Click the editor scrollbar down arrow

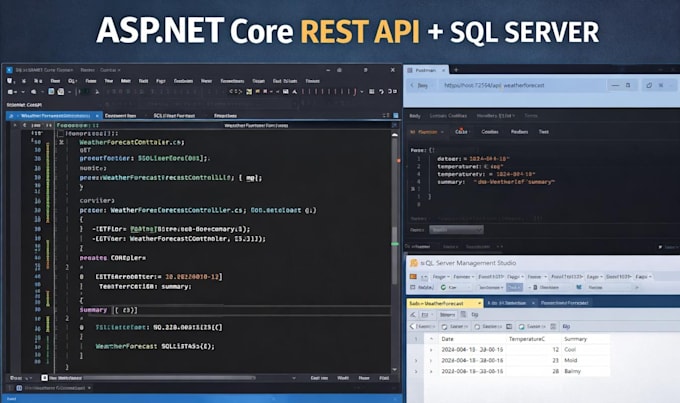pyautogui.click(x=394, y=369)
